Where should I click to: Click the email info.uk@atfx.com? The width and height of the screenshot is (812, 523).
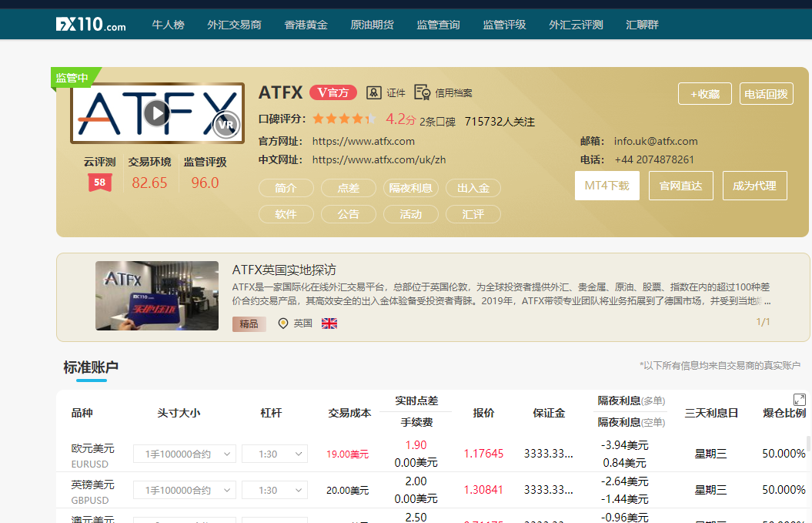[x=656, y=142]
